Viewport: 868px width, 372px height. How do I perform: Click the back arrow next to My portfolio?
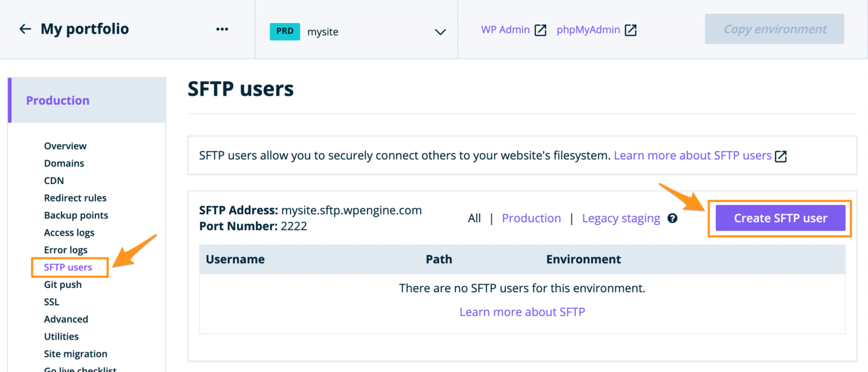pyautogui.click(x=25, y=28)
